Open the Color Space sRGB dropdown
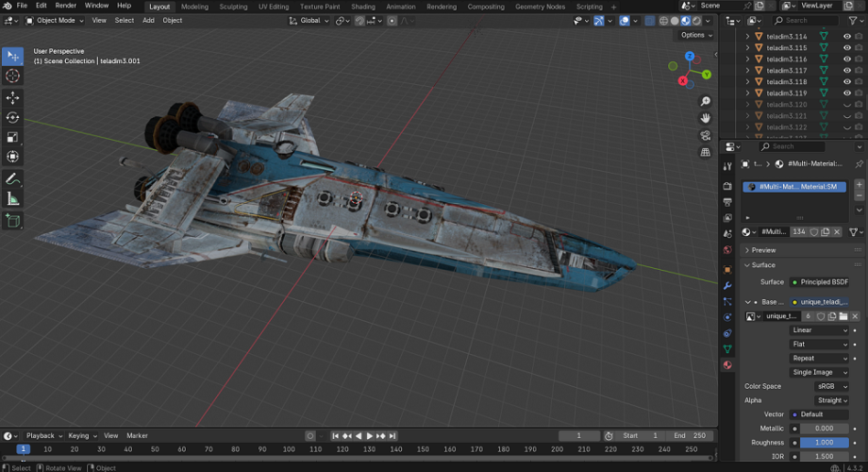Screen dimensions: 868x472 pyautogui.click(x=831, y=386)
